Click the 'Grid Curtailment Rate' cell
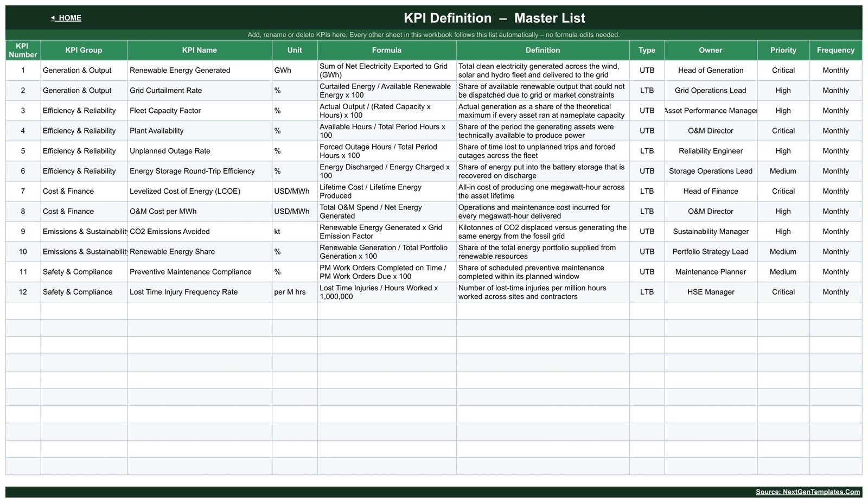The width and height of the screenshot is (868, 503). pyautogui.click(x=200, y=91)
